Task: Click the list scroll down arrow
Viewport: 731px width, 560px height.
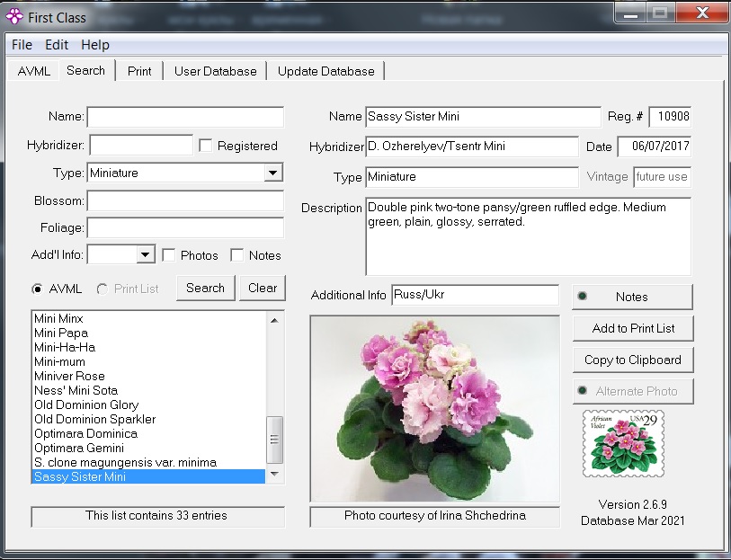Action: tap(274, 475)
